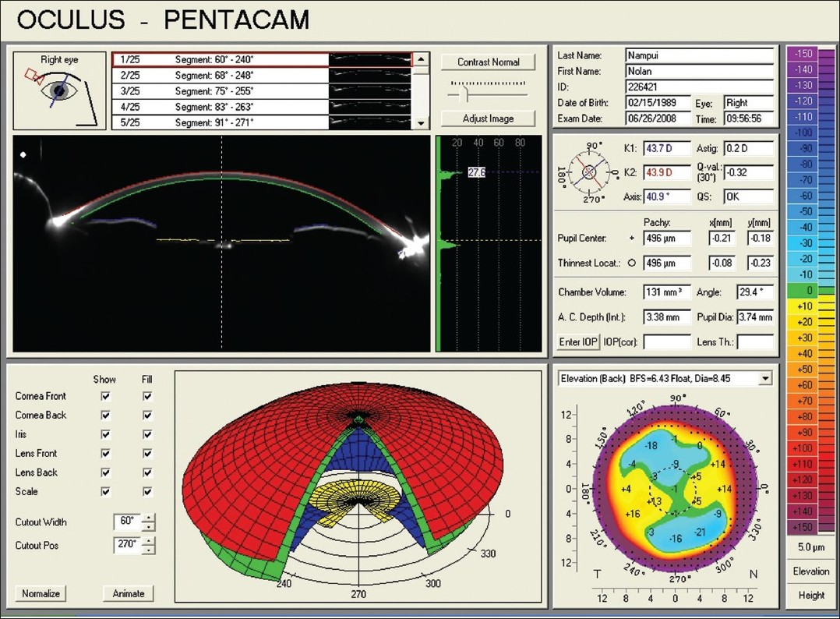Image resolution: width=840 pixels, height=619 pixels.
Task: Decrease Cutout Width with down arrow
Action: pyautogui.click(x=150, y=526)
